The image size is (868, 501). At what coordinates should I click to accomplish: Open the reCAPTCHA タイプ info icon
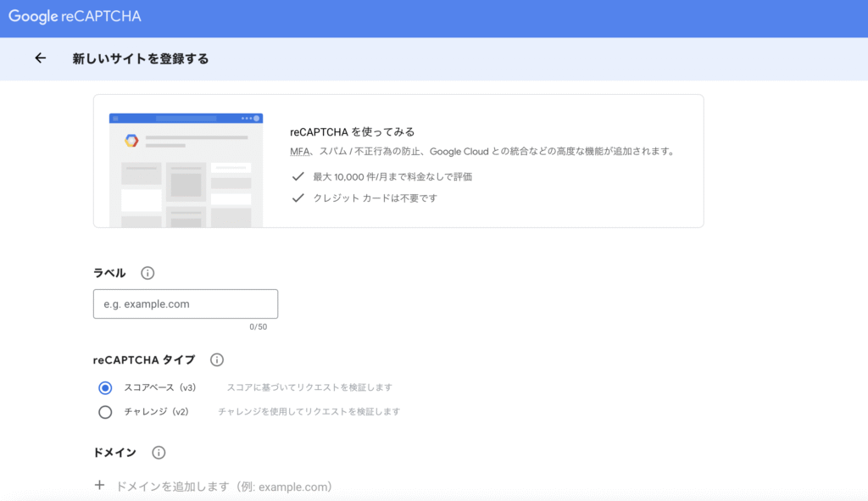[217, 359]
